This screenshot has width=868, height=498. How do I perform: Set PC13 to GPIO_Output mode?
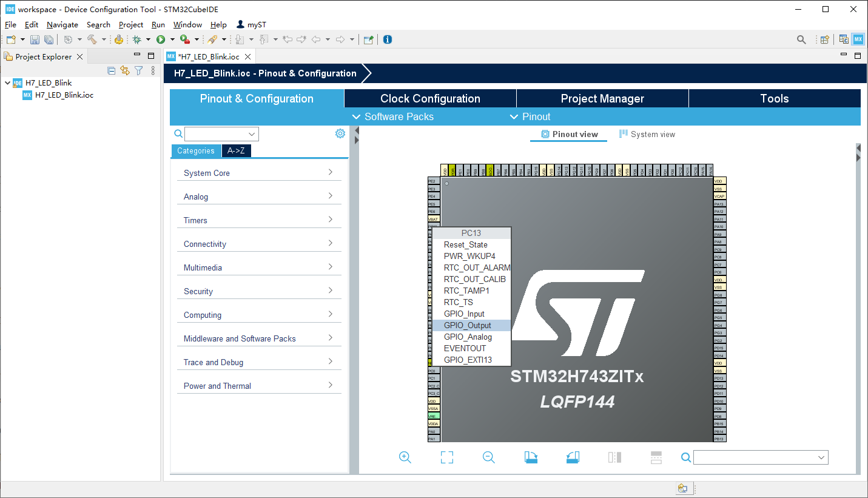click(466, 325)
